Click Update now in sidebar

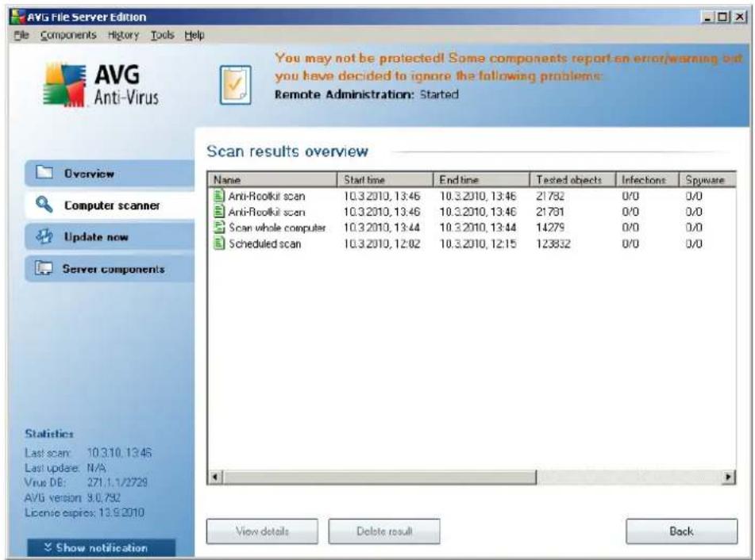click(110, 236)
